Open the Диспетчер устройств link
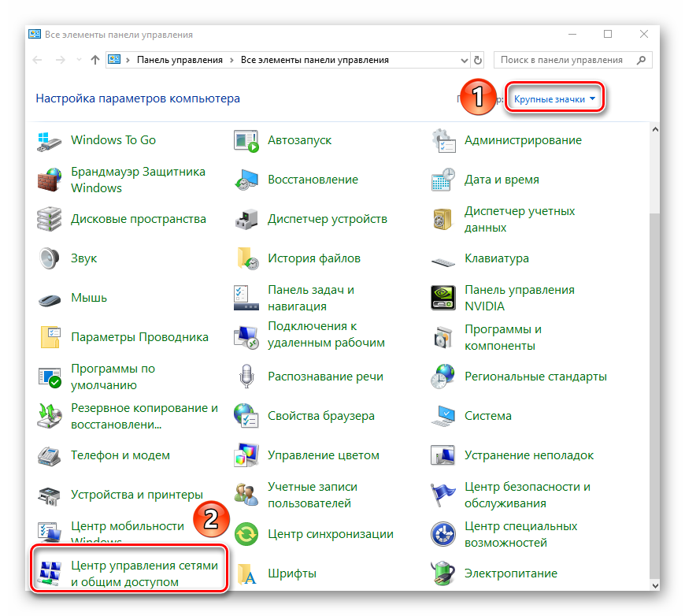Screen dimensions: 685x616 pyautogui.click(x=328, y=219)
